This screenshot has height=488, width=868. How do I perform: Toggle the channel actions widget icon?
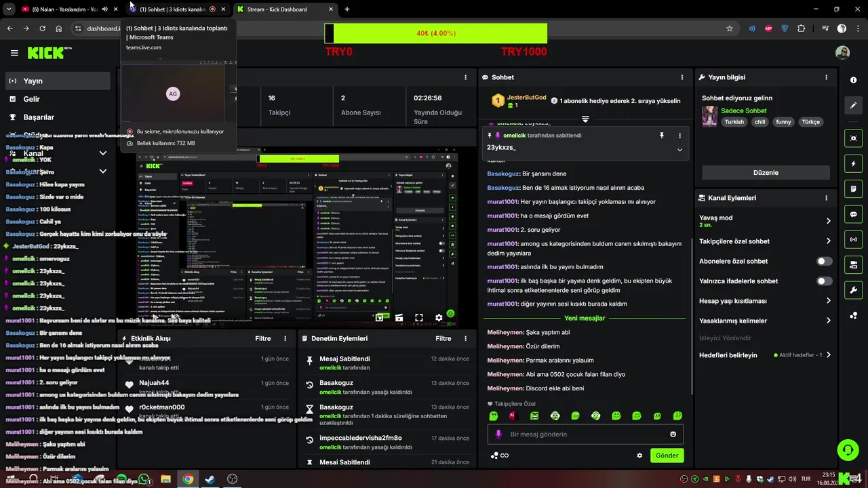[x=853, y=264]
